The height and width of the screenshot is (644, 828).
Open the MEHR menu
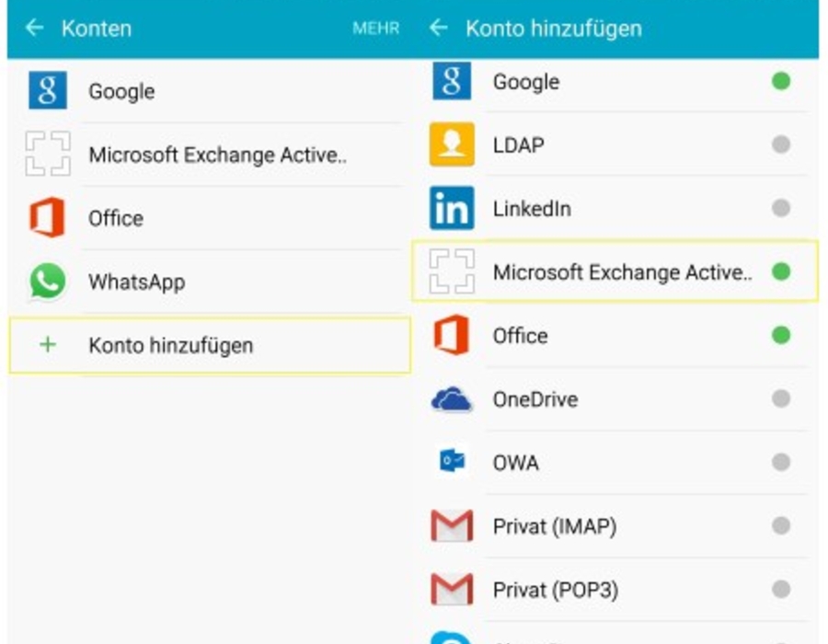[x=376, y=28]
